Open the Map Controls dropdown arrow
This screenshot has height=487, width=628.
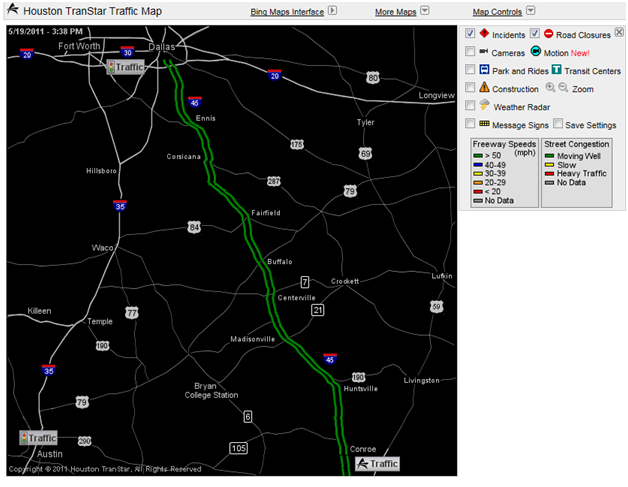click(x=530, y=11)
